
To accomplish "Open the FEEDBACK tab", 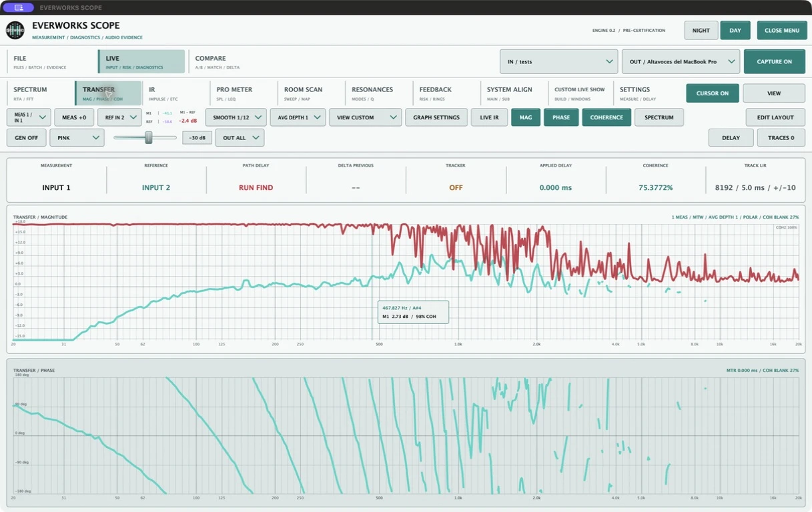I will [x=445, y=93].
